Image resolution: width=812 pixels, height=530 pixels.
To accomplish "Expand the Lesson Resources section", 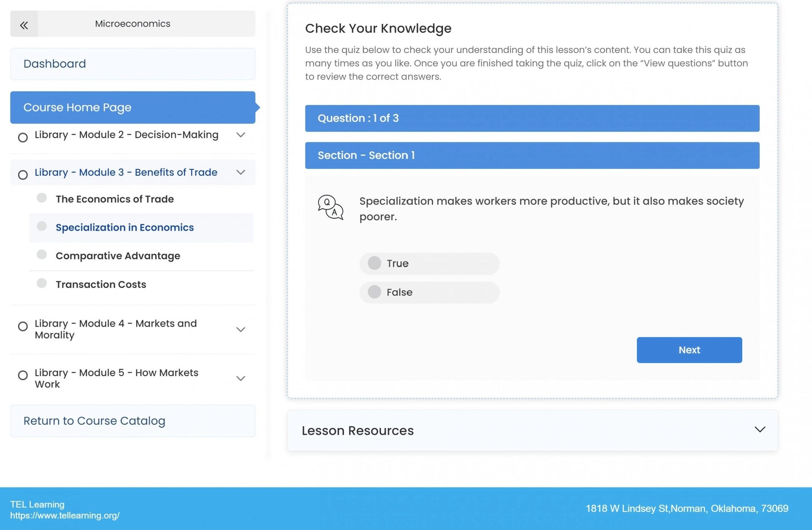I will pos(759,430).
